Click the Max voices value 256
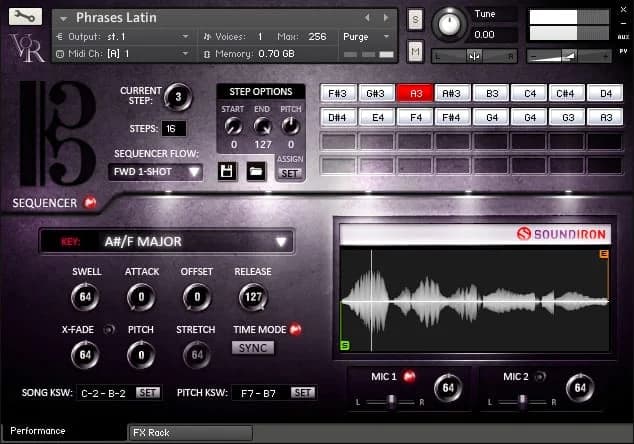Screen dimensions: 634x444 pos(317,37)
